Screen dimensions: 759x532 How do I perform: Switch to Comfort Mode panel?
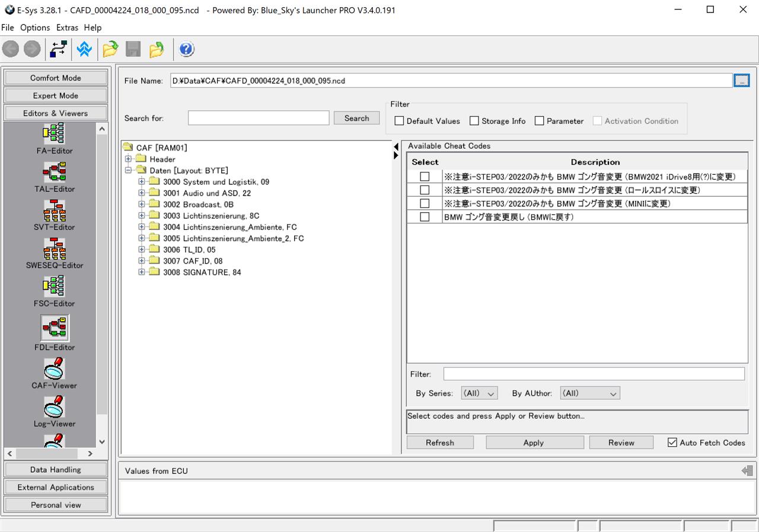pos(56,78)
